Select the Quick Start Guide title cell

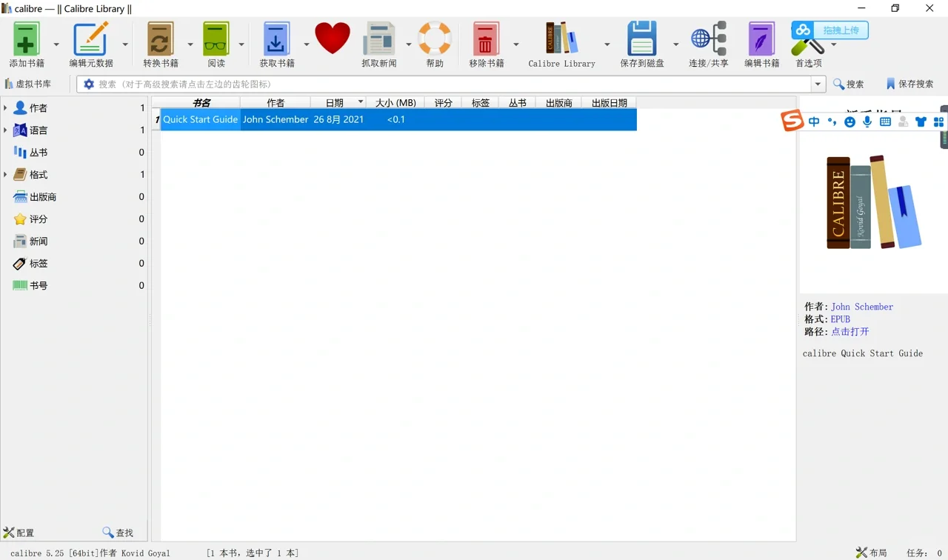click(x=201, y=119)
